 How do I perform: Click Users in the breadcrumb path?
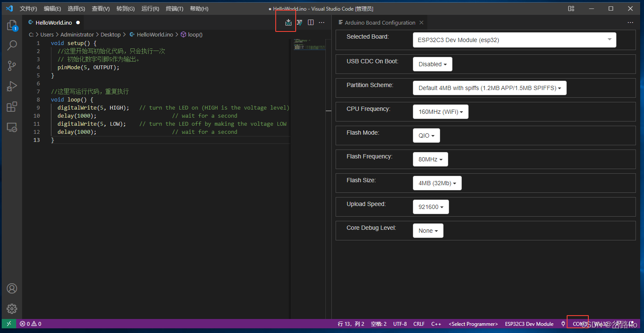[x=47, y=34]
